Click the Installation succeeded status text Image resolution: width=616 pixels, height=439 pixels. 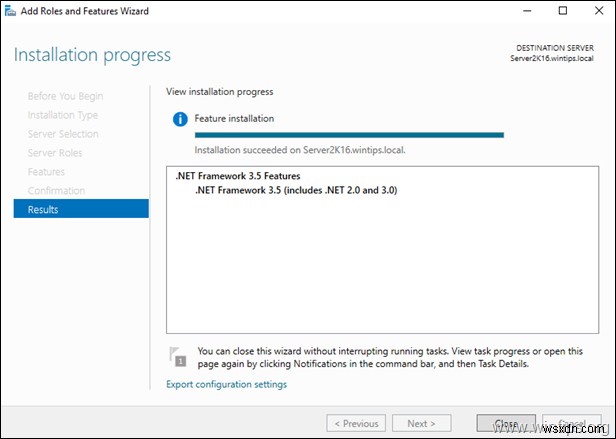pos(300,150)
